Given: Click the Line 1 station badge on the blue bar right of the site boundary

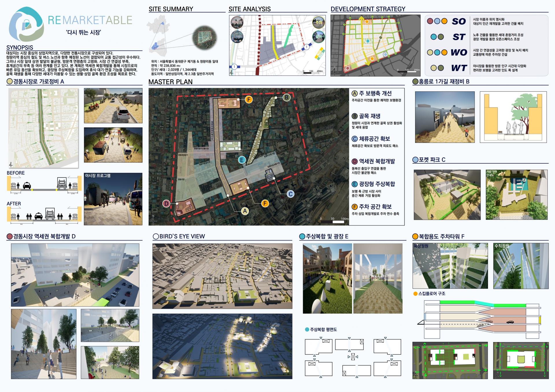Looking at the screenshot, I should click(306, 47).
